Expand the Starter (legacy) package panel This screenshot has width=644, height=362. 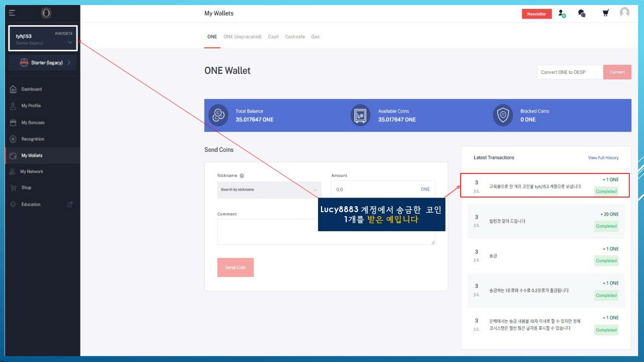coord(43,62)
